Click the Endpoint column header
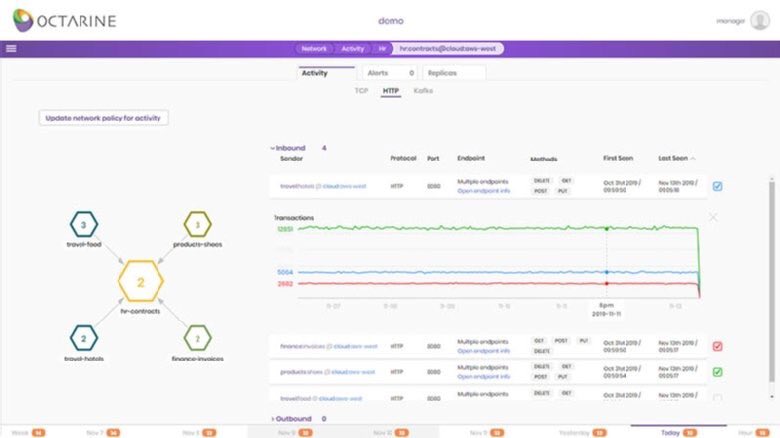 [x=471, y=158]
